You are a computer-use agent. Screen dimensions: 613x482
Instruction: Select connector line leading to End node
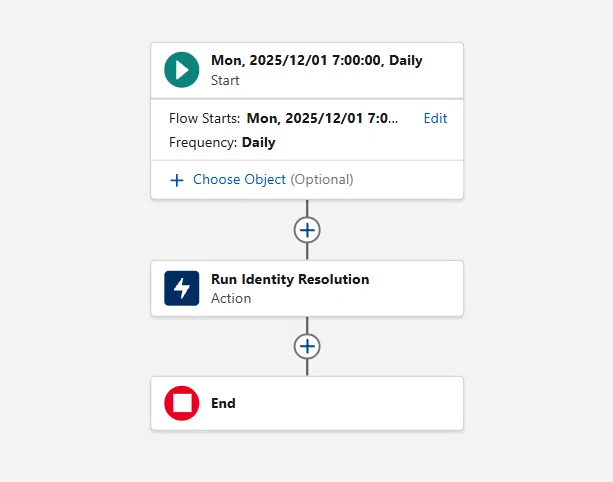pos(307,367)
